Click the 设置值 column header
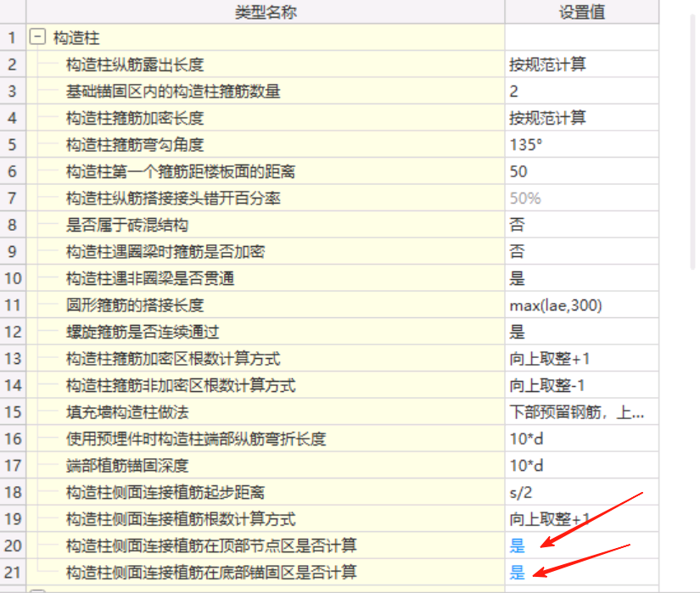 582,12
